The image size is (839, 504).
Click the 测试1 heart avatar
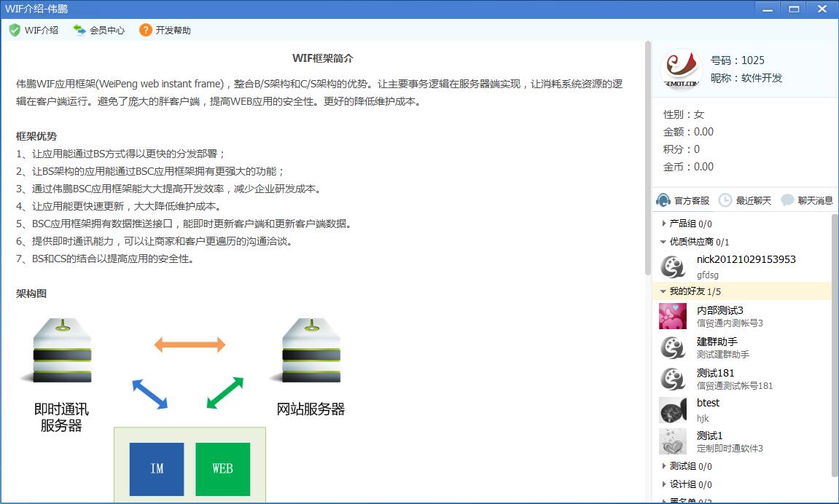tap(672, 441)
